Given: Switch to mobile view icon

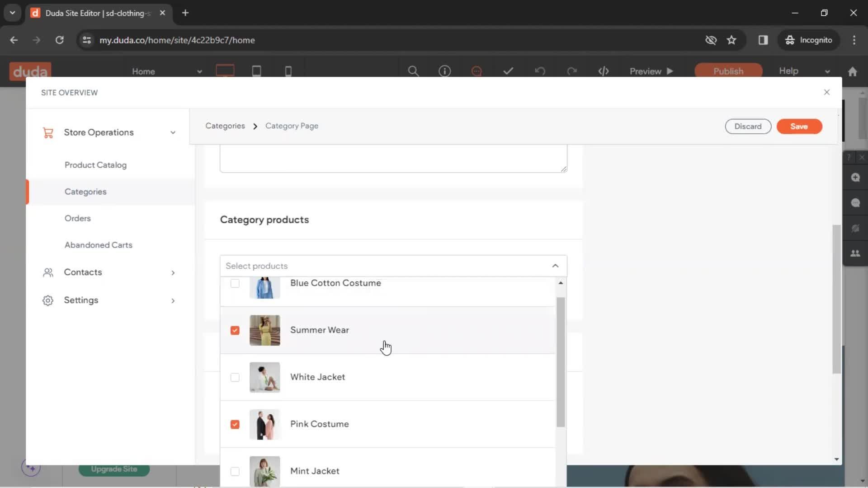Looking at the screenshot, I should coord(288,71).
